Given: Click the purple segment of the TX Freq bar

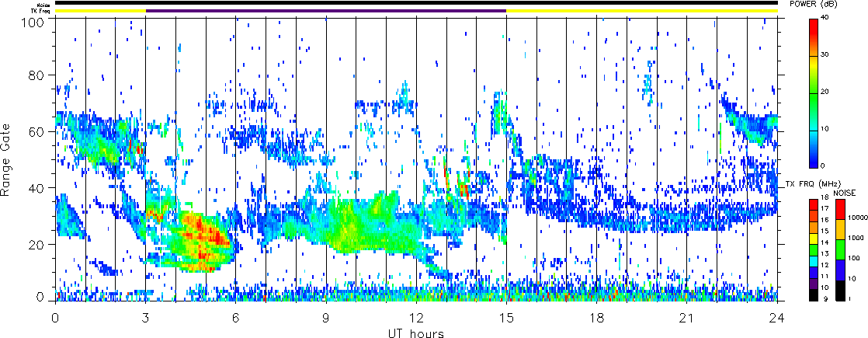Looking at the screenshot, I should (326, 11).
